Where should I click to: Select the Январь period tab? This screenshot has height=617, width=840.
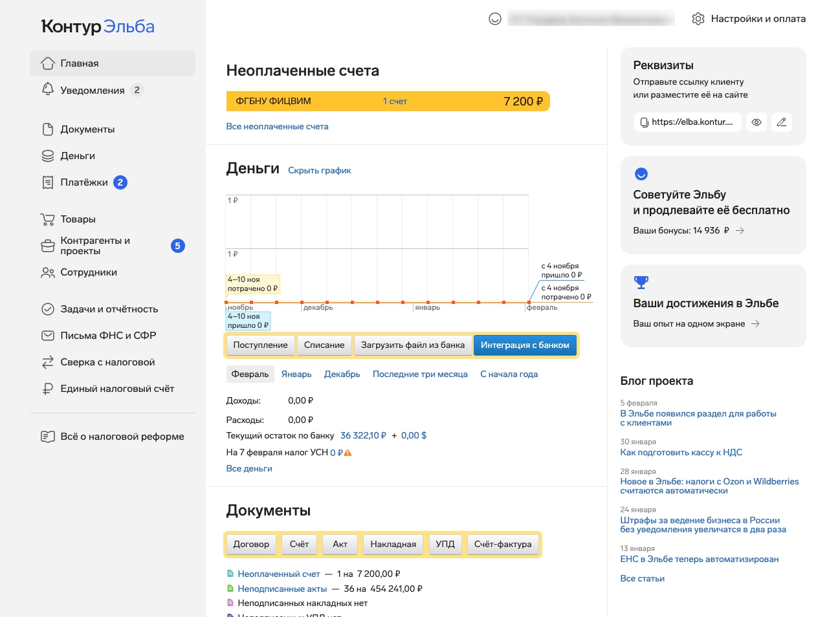[296, 374]
